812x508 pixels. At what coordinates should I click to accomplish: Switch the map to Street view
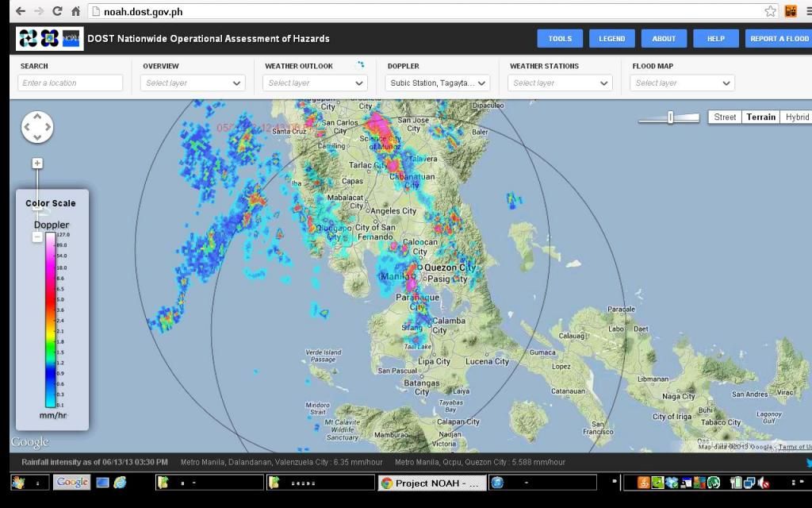pyautogui.click(x=725, y=117)
